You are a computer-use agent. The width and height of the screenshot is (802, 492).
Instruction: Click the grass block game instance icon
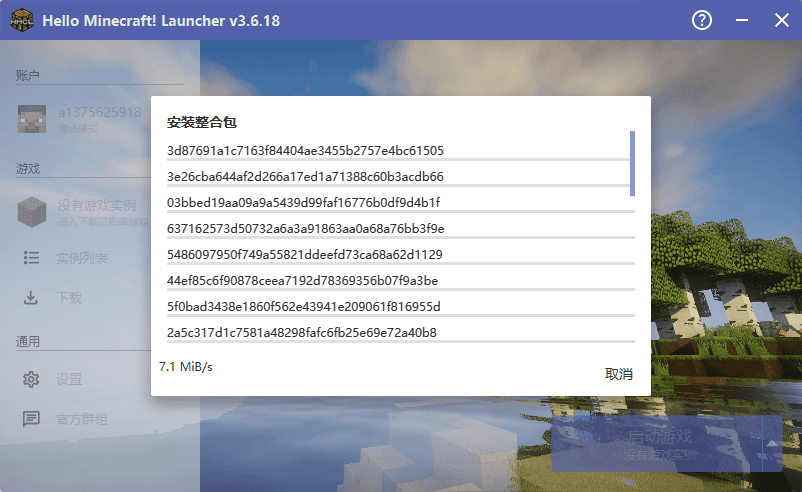(32, 211)
